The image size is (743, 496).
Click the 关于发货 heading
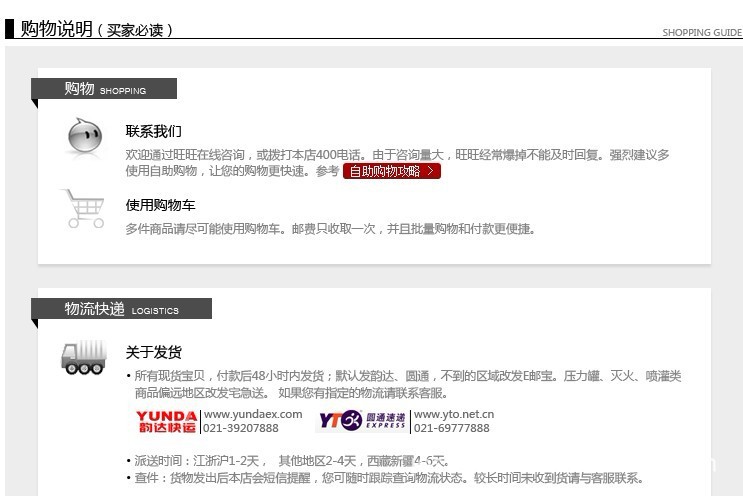pyautogui.click(x=154, y=352)
